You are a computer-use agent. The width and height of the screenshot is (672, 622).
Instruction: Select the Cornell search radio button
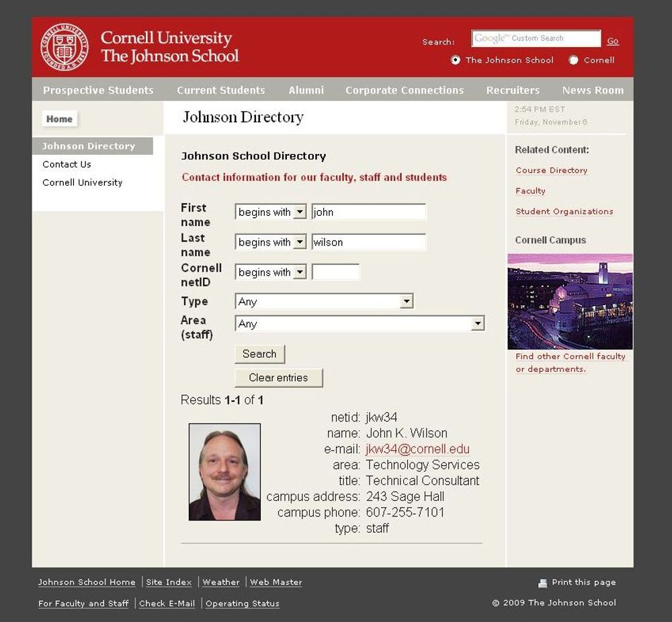pos(573,60)
